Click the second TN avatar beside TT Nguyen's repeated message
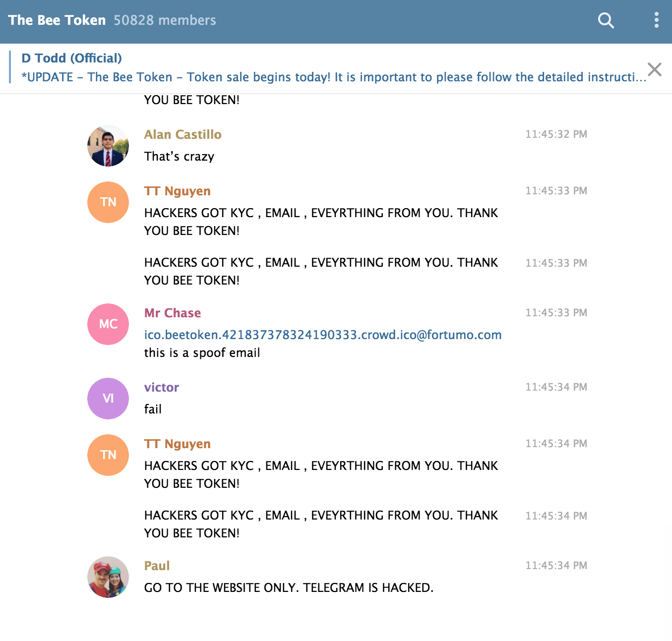The width and height of the screenshot is (672, 641). click(x=108, y=455)
